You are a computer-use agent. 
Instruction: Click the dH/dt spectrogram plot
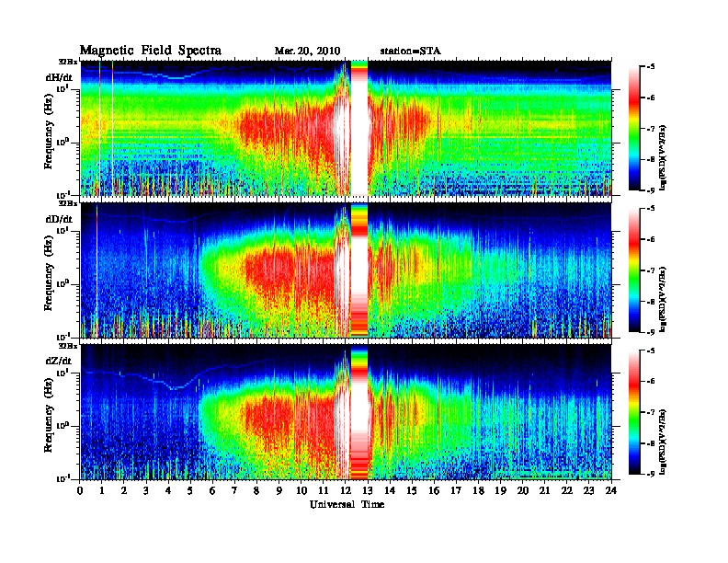(346, 128)
